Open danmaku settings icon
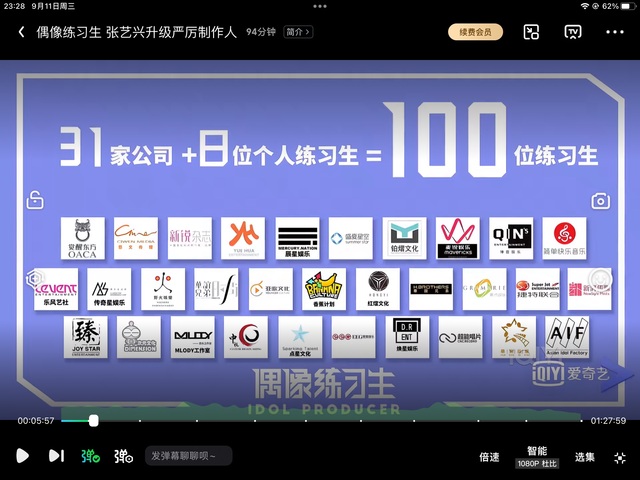This screenshot has width=640, height=480. (x=123, y=456)
